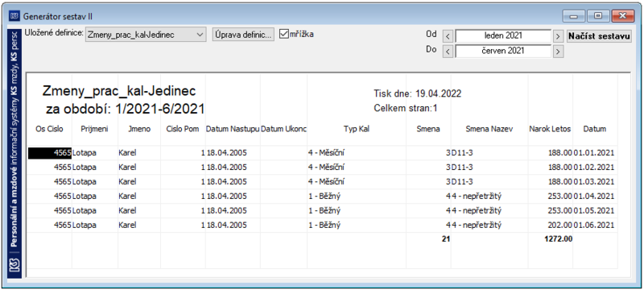Click the Úprava definic... button

pyautogui.click(x=243, y=35)
